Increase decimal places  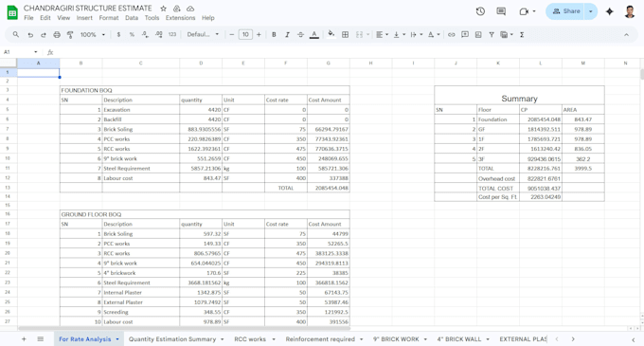[x=158, y=35]
